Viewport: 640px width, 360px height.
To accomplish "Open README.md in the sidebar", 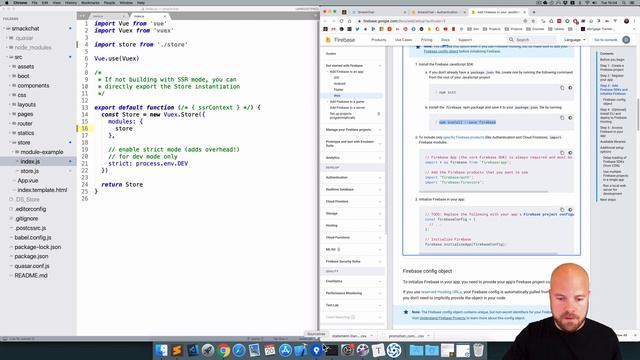I will (31, 276).
